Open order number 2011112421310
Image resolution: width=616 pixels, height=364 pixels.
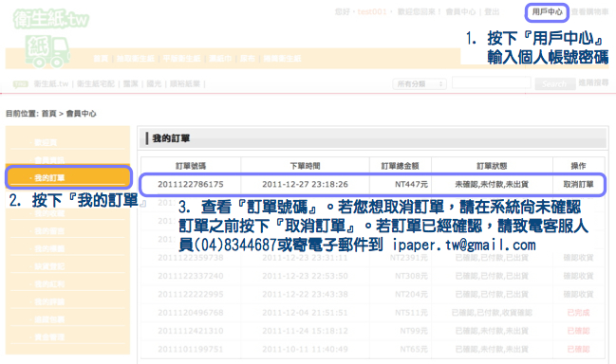[191, 331]
